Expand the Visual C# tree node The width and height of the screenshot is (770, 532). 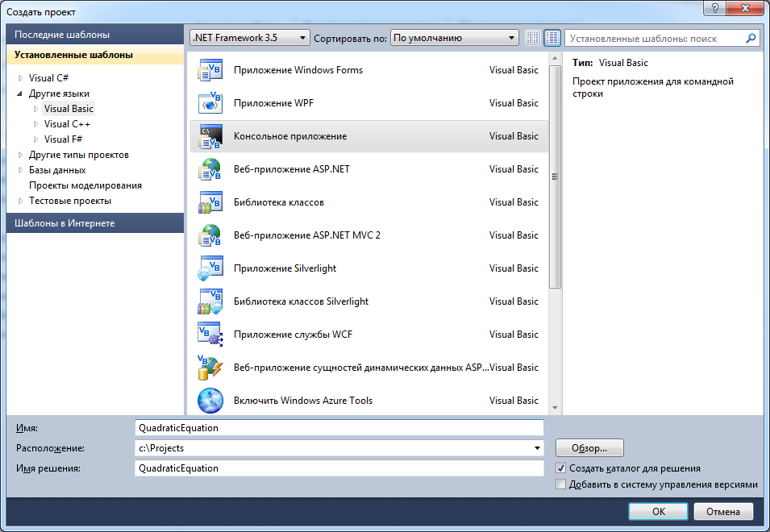[20, 78]
